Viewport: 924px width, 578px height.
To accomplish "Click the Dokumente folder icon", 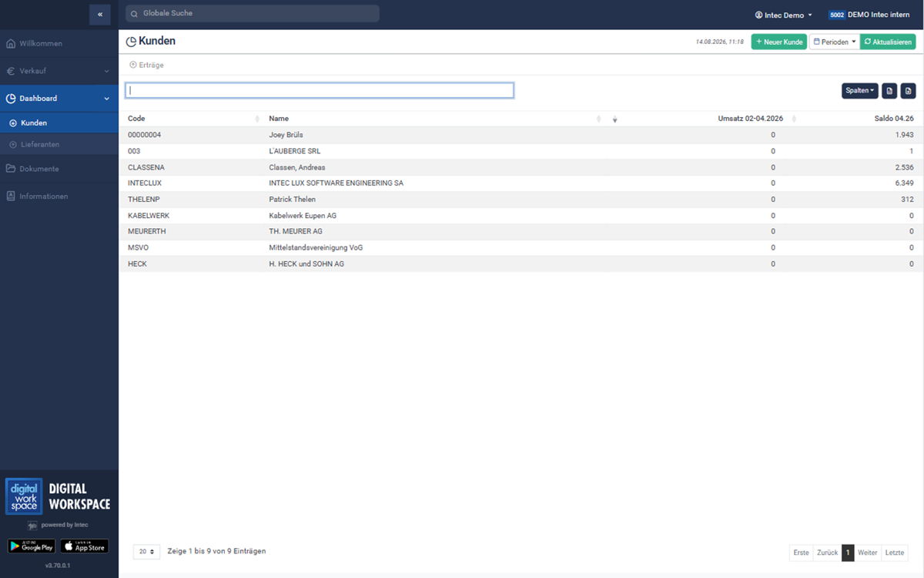I will click(11, 169).
